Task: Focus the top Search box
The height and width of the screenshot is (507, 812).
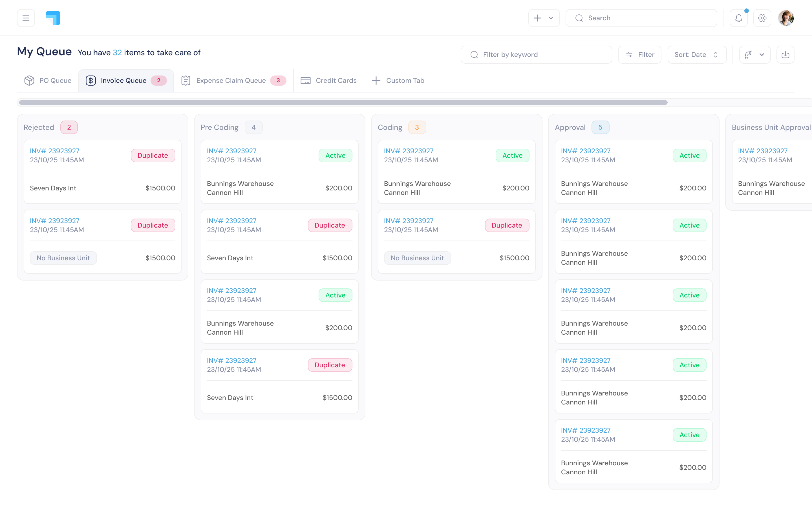Action: 641,18
